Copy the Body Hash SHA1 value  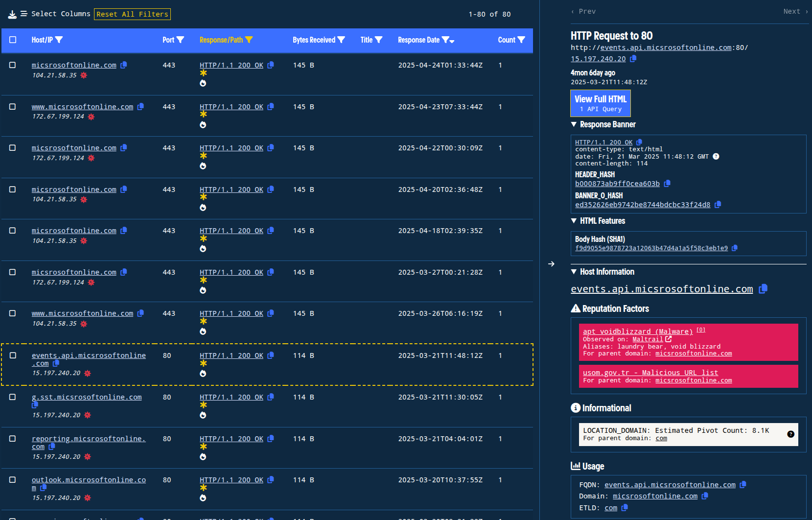click(735, 248)
